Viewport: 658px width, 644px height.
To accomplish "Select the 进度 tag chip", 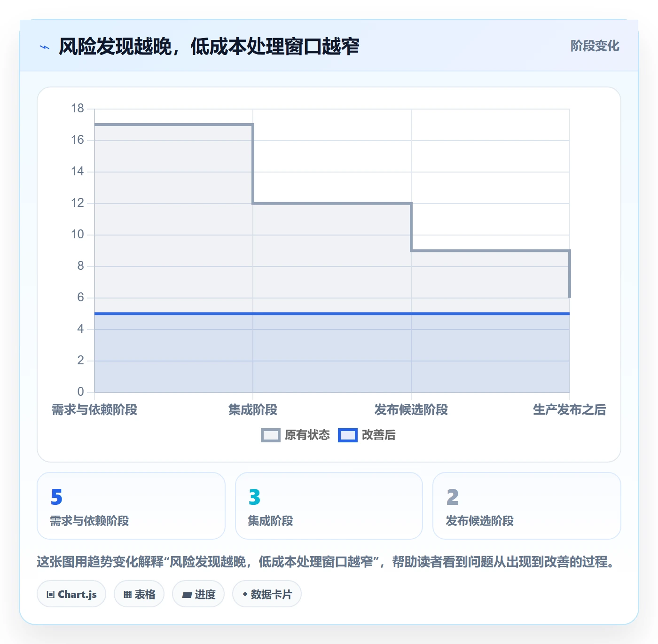I will point(198,594).
